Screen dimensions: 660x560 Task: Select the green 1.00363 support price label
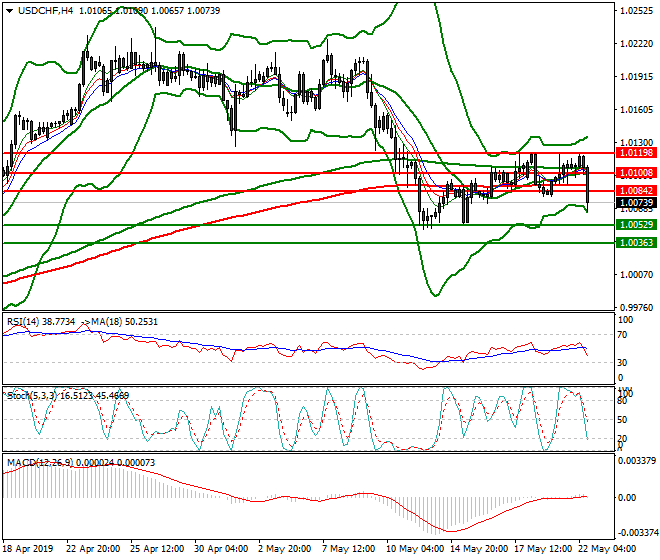637,243
